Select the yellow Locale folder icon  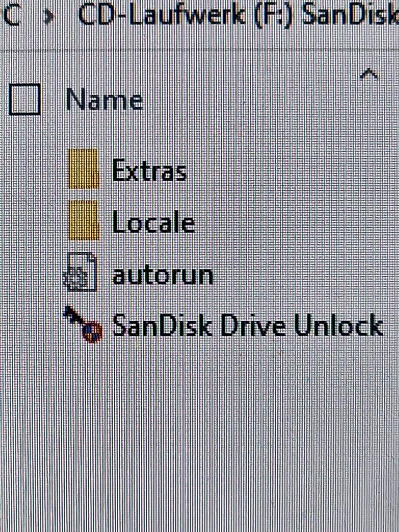point(83,220)
